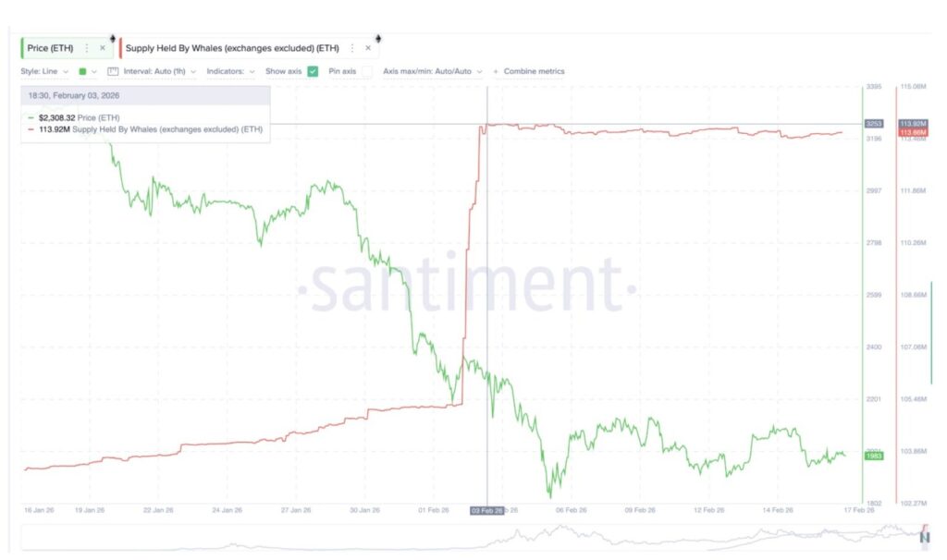Enable the Pin axis checkbox
The image size is (947, 560).
(367, 71)
